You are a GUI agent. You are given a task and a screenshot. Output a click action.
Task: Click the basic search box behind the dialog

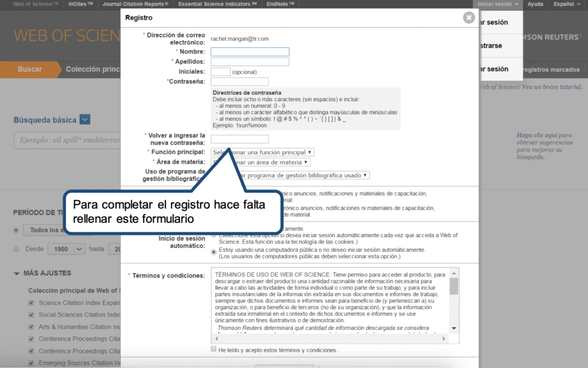(x=67, y=140)
